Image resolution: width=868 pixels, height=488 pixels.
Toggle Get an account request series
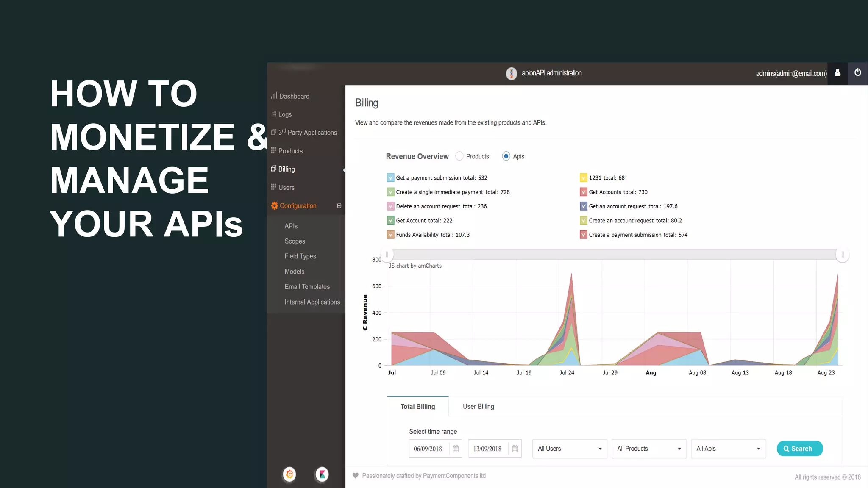tap(584, 206)
